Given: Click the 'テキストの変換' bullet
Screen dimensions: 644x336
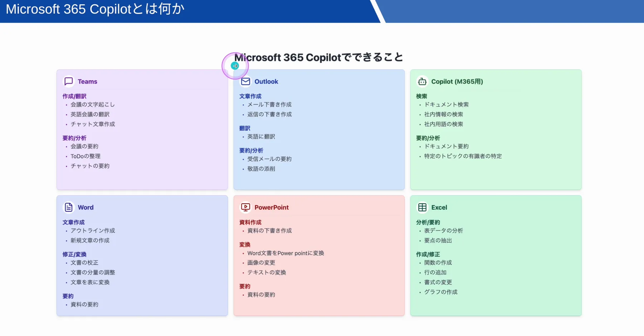Looking at the screenshot, I should coord(267,272).
